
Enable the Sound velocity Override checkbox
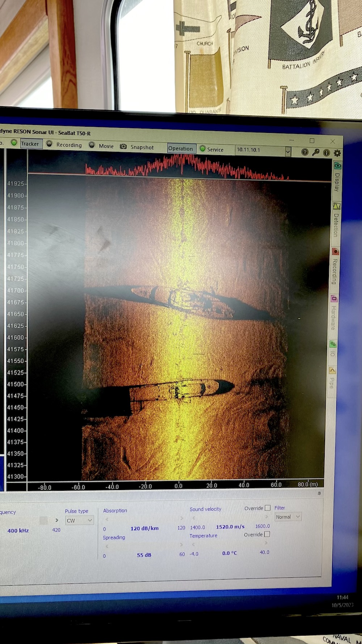click(268, 508)
